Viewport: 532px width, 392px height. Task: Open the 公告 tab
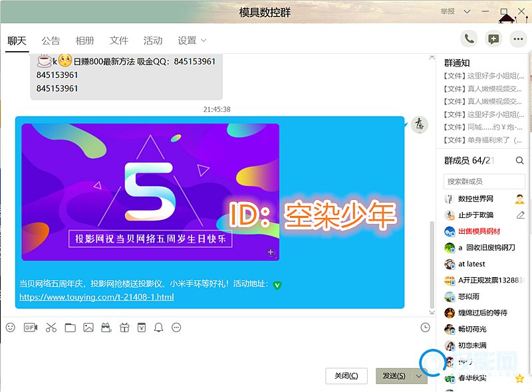coord(51,41)
